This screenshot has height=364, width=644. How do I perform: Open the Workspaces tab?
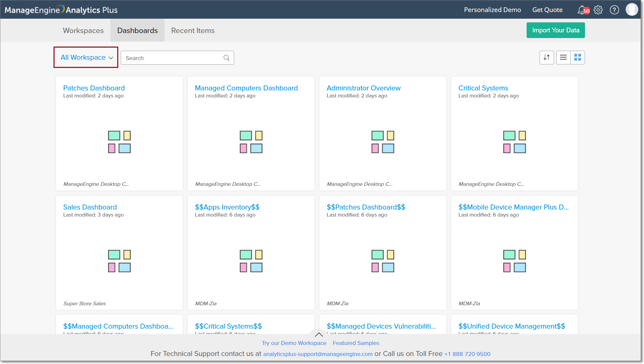(83, 30)
